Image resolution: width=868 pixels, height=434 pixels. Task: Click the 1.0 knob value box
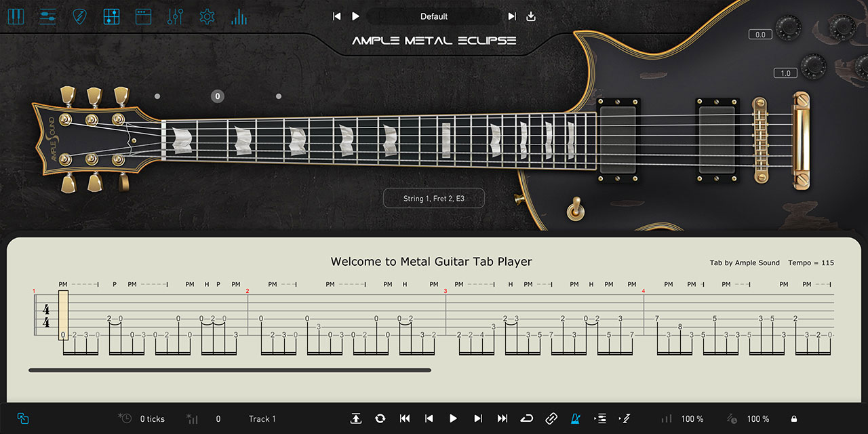click(785, 73)
